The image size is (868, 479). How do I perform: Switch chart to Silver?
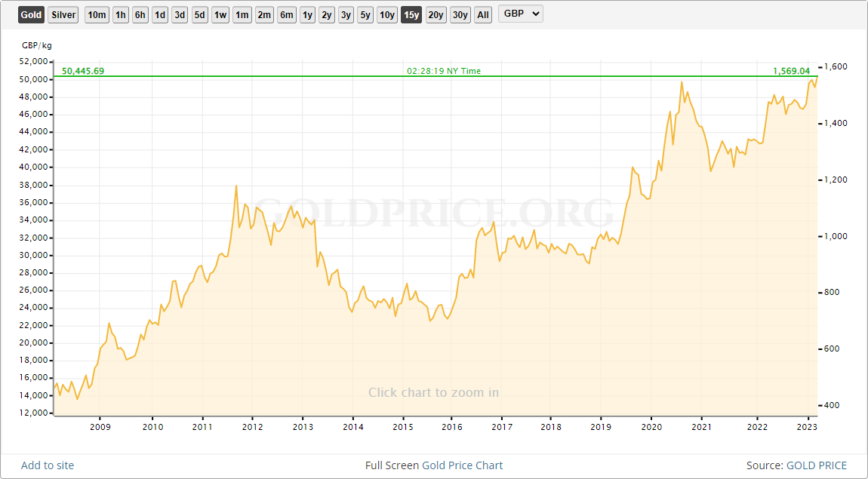point(63,15)
